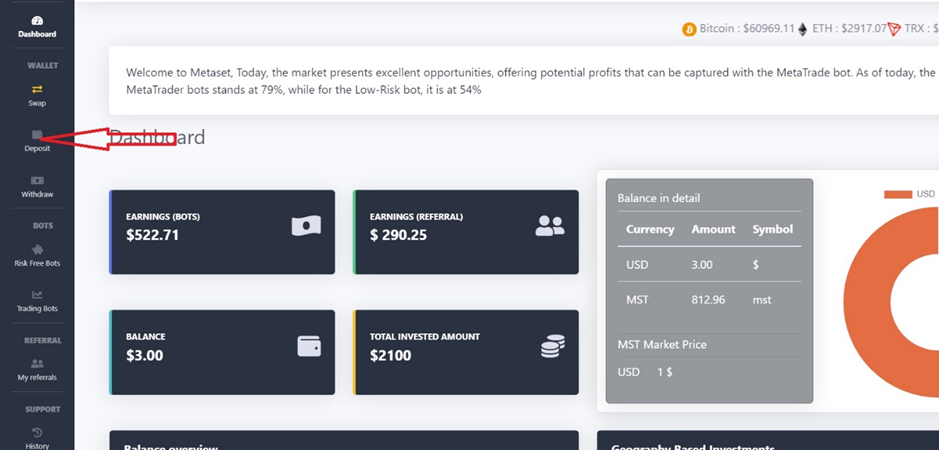
Task: Open the History clock icon
Action: pos(37,432)
